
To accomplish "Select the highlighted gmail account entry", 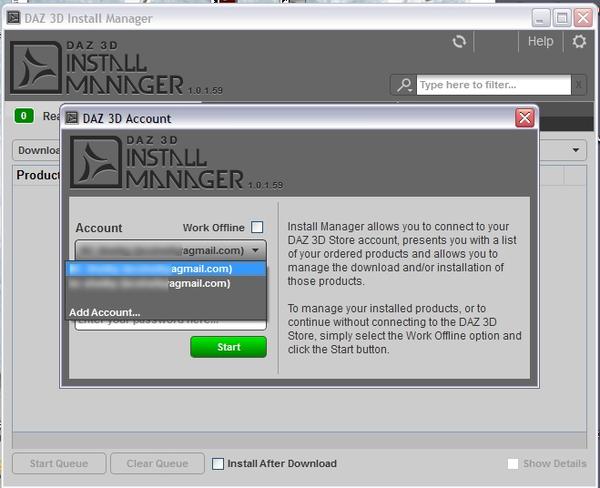I will (166, 269).
